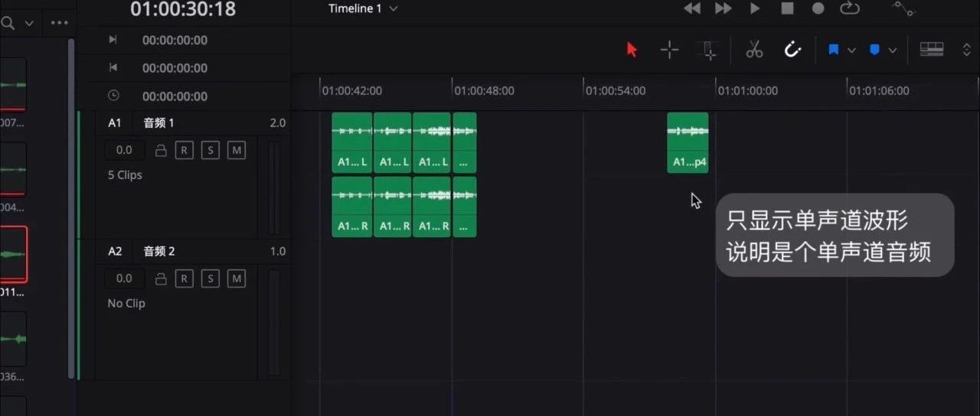980x416 pixels.
Task: Arm track A2 record R button
Action: 184,278
